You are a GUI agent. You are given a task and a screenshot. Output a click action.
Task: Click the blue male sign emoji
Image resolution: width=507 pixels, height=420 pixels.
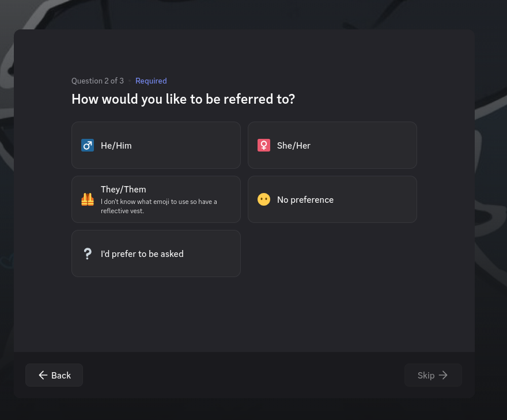tap(88, 145)
